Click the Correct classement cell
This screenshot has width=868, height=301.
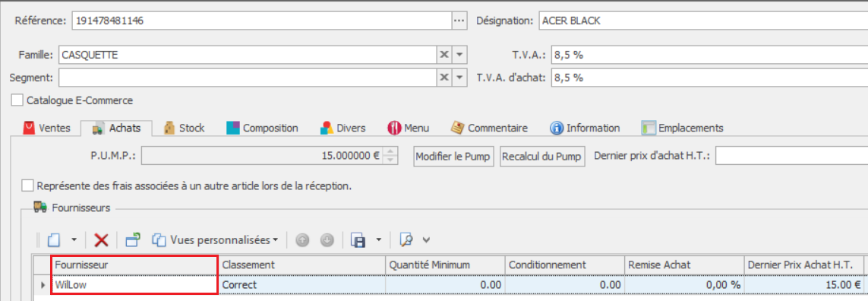[301, 285]
